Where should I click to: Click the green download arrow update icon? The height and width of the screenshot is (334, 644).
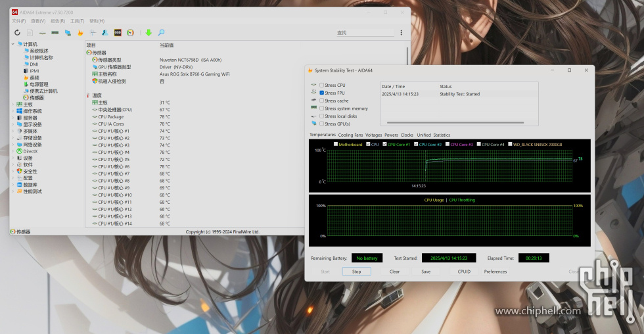pyautogui.click(x=149, y=32)
